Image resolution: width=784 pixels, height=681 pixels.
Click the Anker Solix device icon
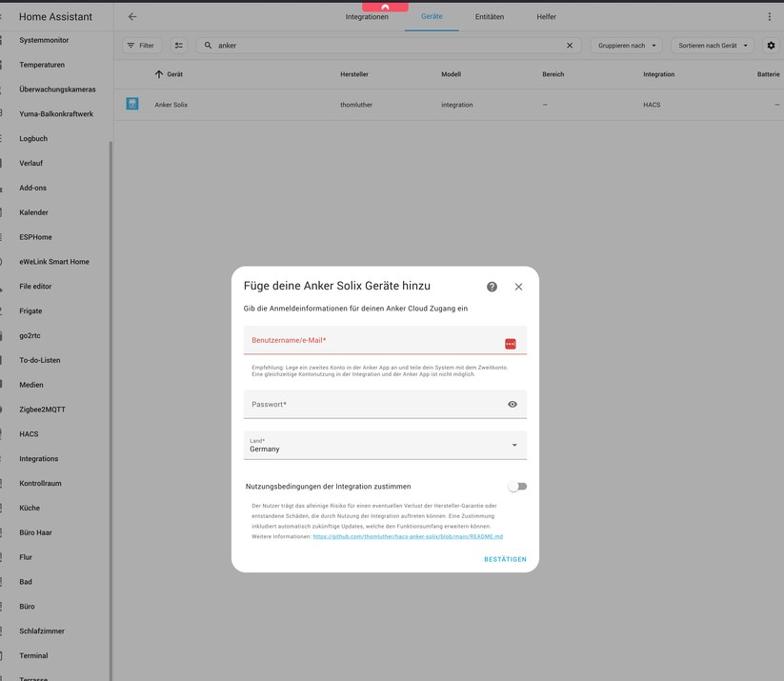point(132,104)
